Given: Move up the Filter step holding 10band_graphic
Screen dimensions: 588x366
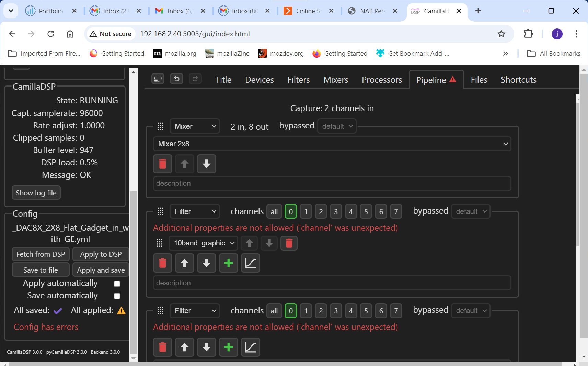Looking at the screenshot, I should [x=185, y=263].
